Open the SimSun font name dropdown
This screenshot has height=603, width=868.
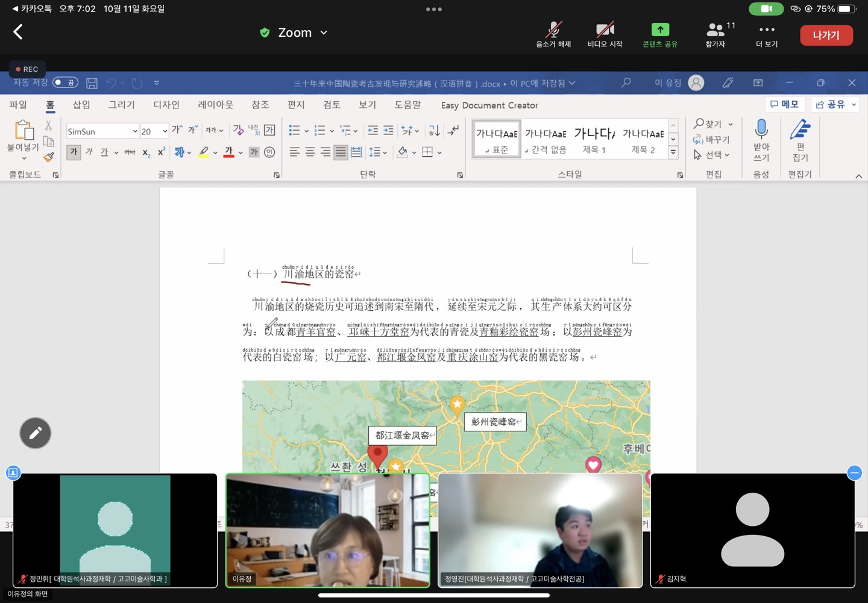pyautogui.click(x=135, y=131)
